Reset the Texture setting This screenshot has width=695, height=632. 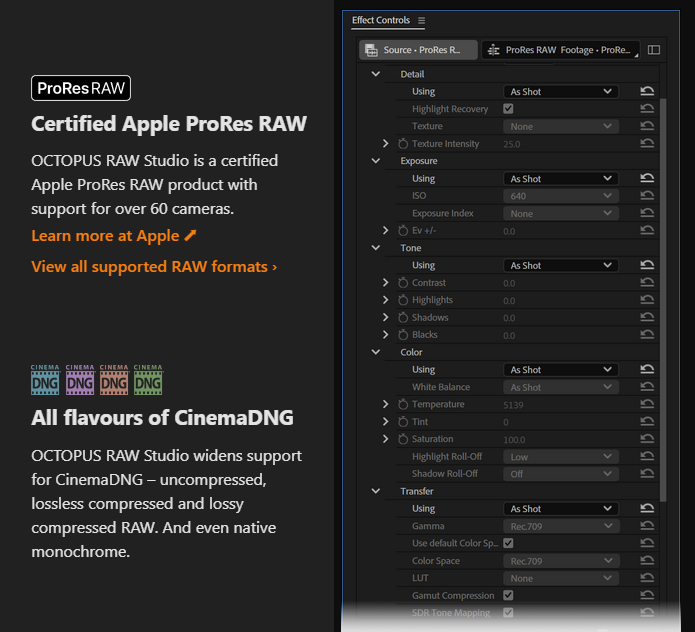(x=647, y=126)
